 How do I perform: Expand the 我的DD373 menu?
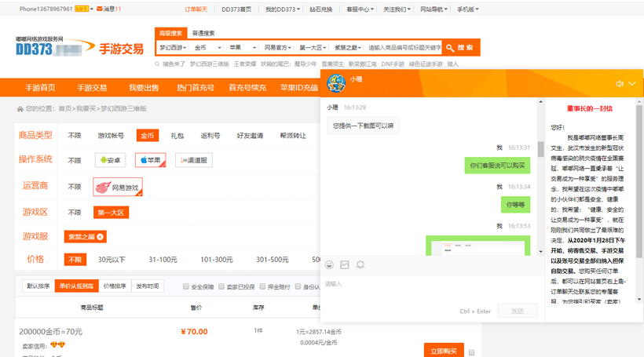click(283, 9)
